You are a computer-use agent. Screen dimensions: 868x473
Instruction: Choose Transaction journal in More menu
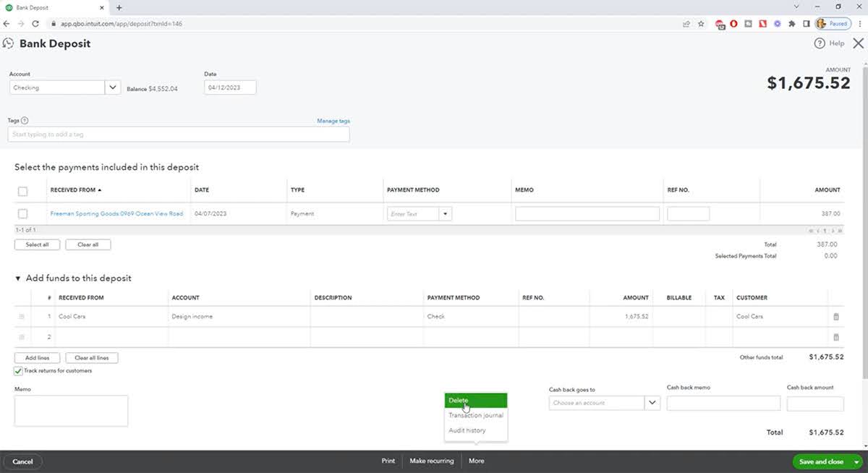tap(476, 415)
